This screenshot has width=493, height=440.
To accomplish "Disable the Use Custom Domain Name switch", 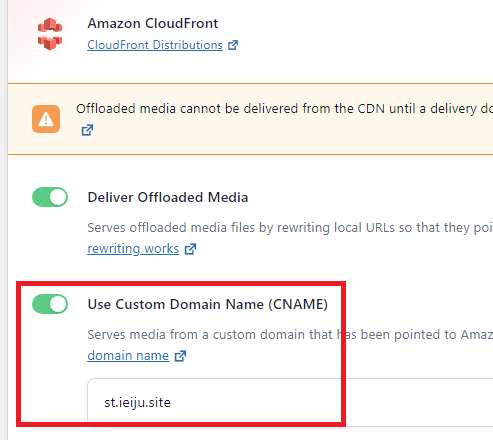I will pos(50,304).
